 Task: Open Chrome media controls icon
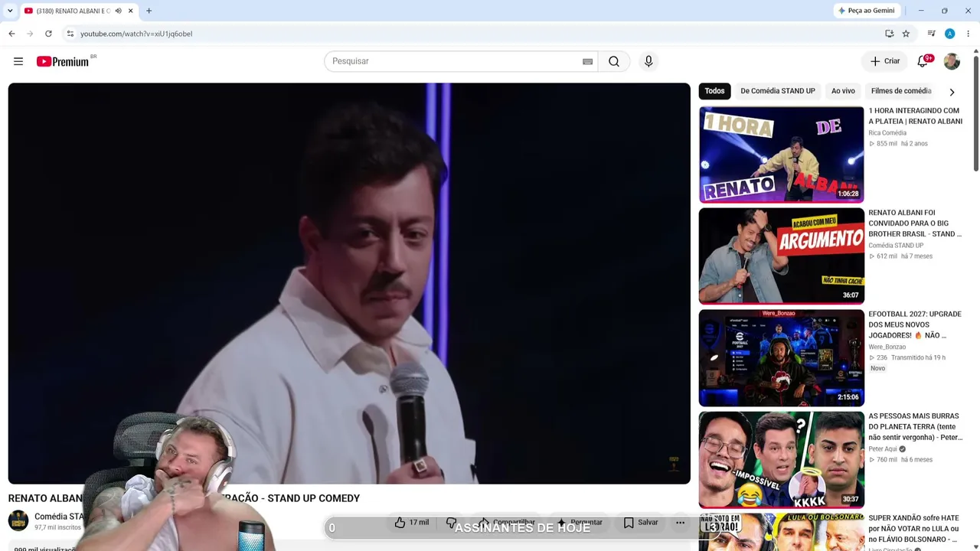click(x=931, y=34)
